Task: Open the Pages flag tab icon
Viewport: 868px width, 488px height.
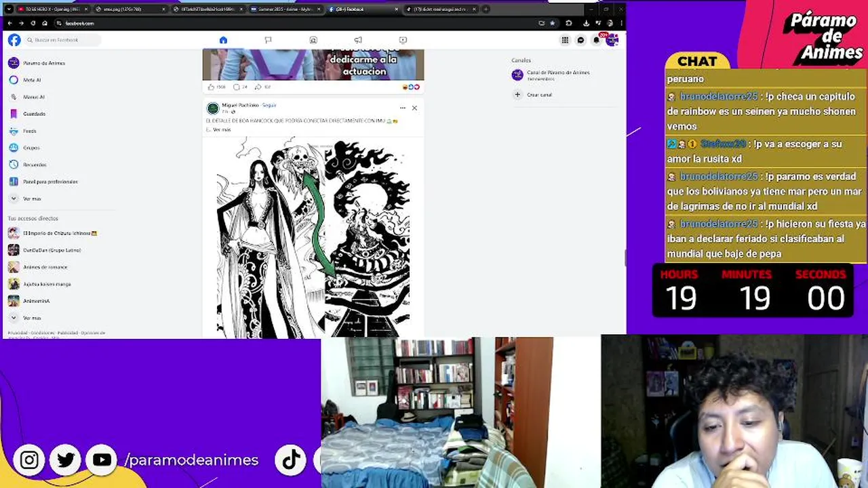Action: click(268, 40)
